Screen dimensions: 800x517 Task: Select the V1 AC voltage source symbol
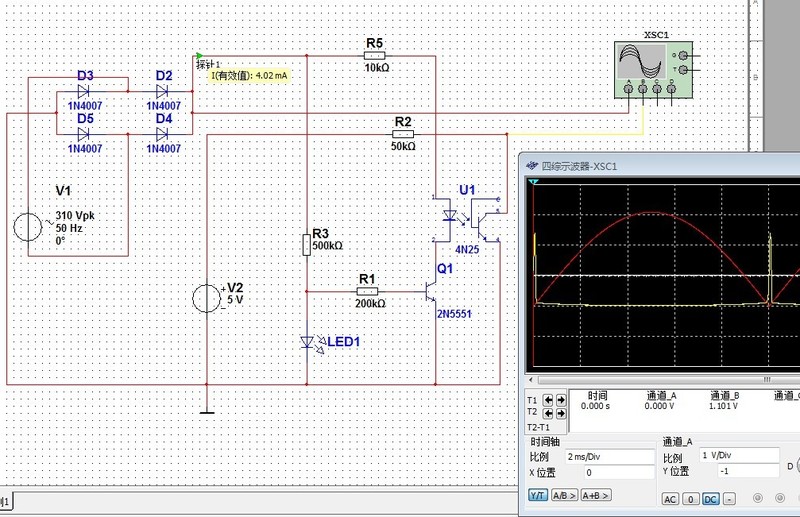click(x=30, y=226)
